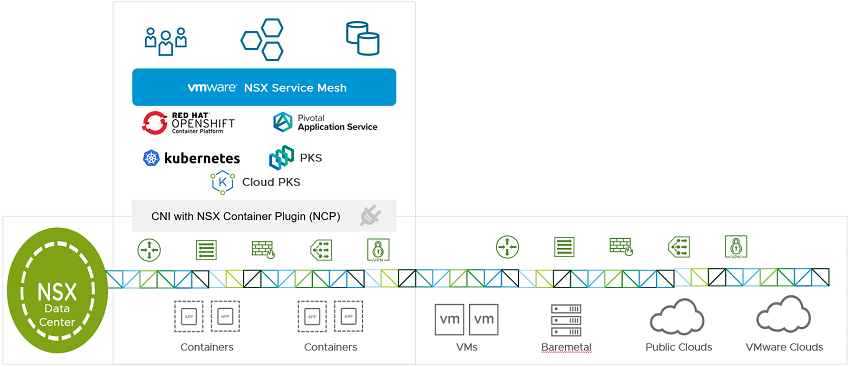Click the VMware NSX Service Mesh banner
The width and height of the screenshot is (850, 367).
click(x=264, y=87)
